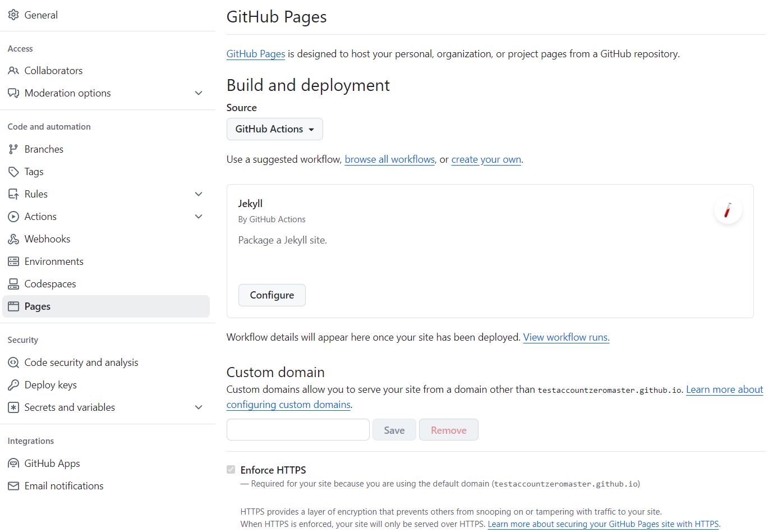Image resolution: width=768 pixels, height=532 pixels.
Task: Click the Pages browser icon
Action: point(13,306)
